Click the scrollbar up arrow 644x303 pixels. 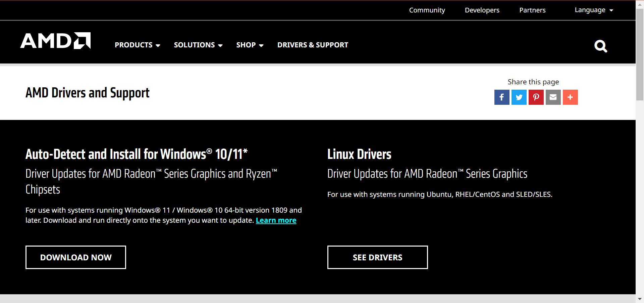(640, 4)
